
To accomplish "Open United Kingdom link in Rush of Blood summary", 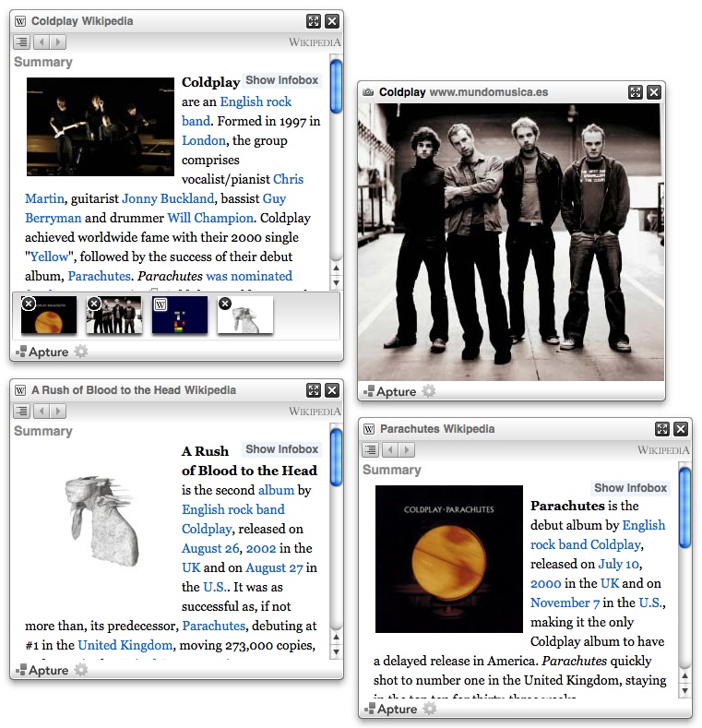I will point(125,645).
